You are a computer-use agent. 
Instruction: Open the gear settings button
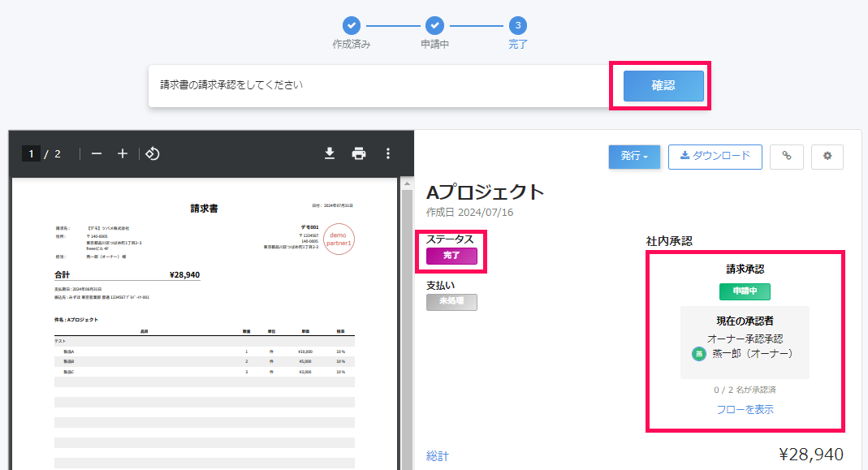coord(827,157)
